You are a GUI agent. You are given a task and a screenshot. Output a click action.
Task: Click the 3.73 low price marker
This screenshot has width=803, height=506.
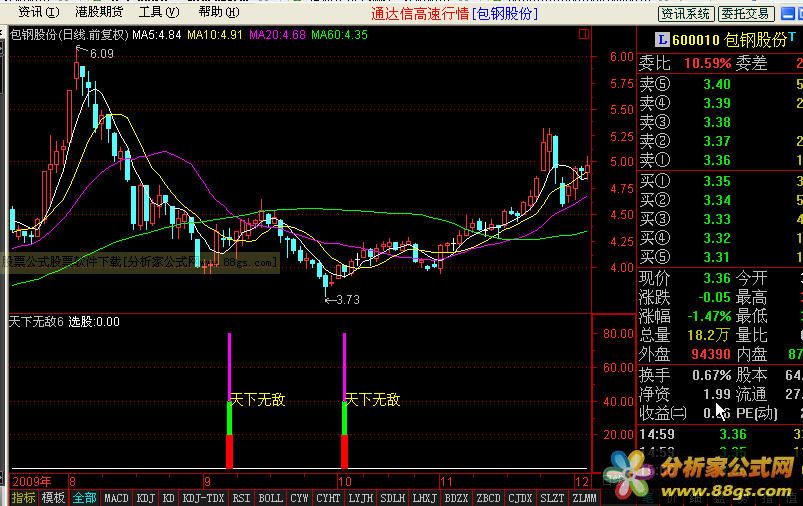[348, 300]
